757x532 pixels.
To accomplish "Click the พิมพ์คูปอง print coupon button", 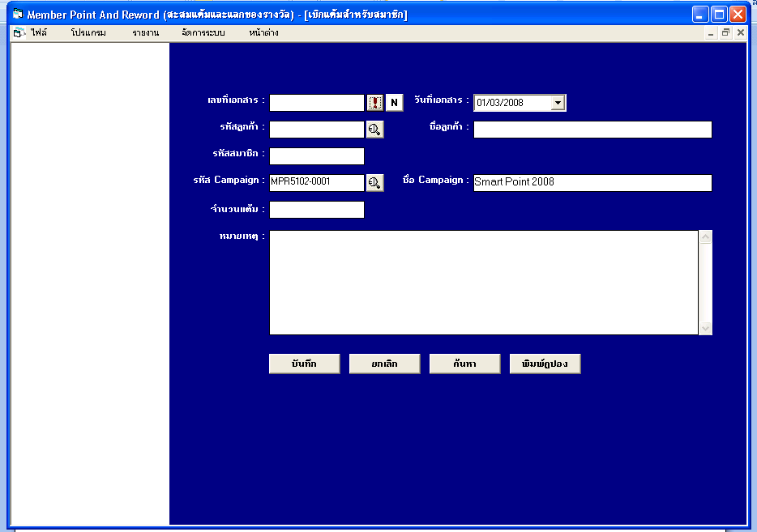I will tap(545, 364).
